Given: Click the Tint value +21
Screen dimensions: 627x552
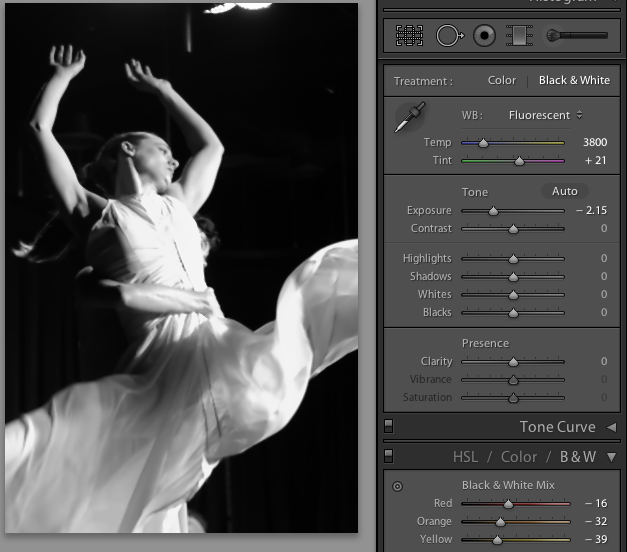Looking at the screenshot, I should click(595, 160).
